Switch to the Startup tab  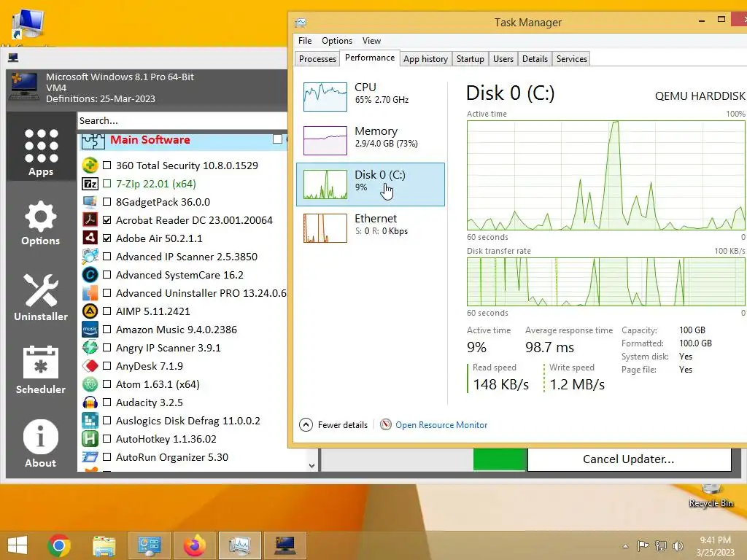pos(471,58)
